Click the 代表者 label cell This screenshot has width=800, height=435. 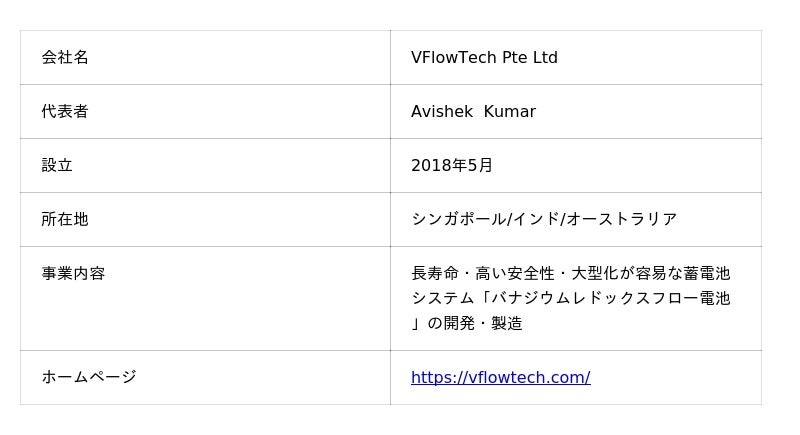65,111
